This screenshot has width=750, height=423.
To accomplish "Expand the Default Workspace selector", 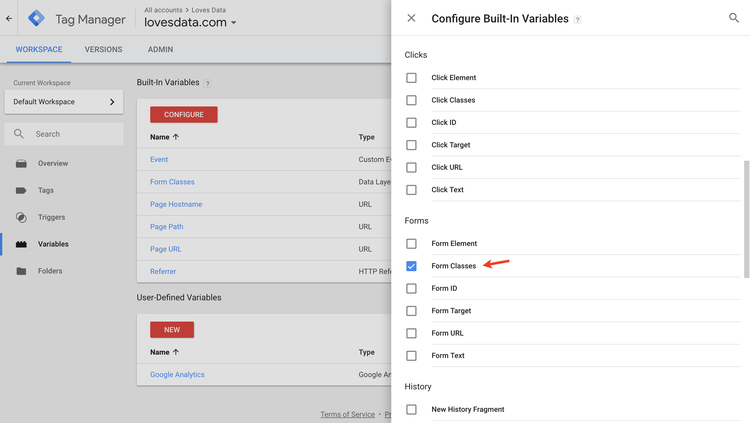I will point(64,102).
